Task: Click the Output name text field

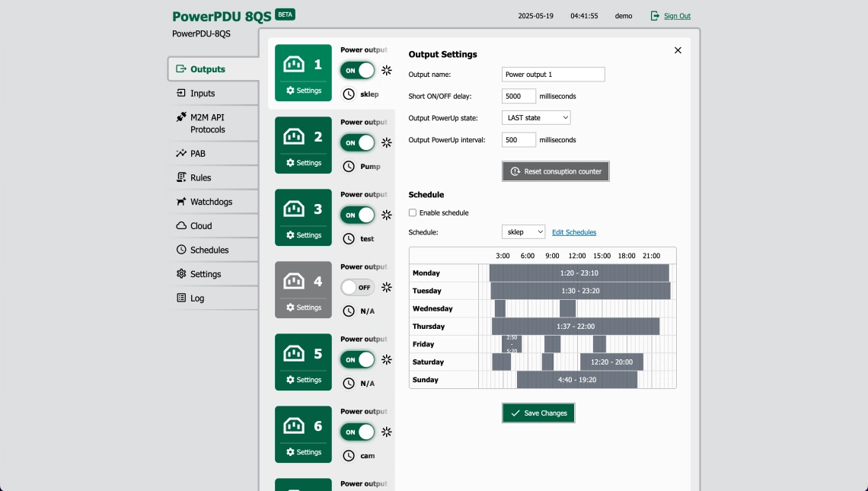Action: [553, 75]
